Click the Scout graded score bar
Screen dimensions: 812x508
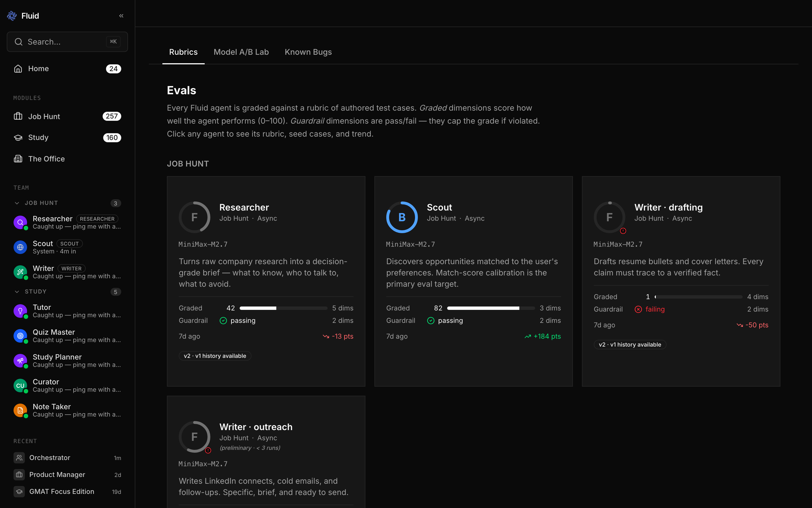coord(491,308)
